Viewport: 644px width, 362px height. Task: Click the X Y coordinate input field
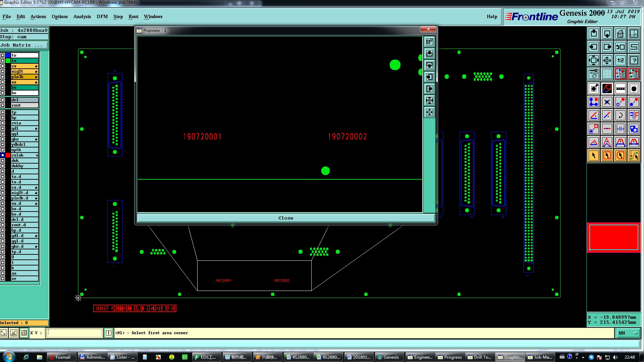(74, 333)
